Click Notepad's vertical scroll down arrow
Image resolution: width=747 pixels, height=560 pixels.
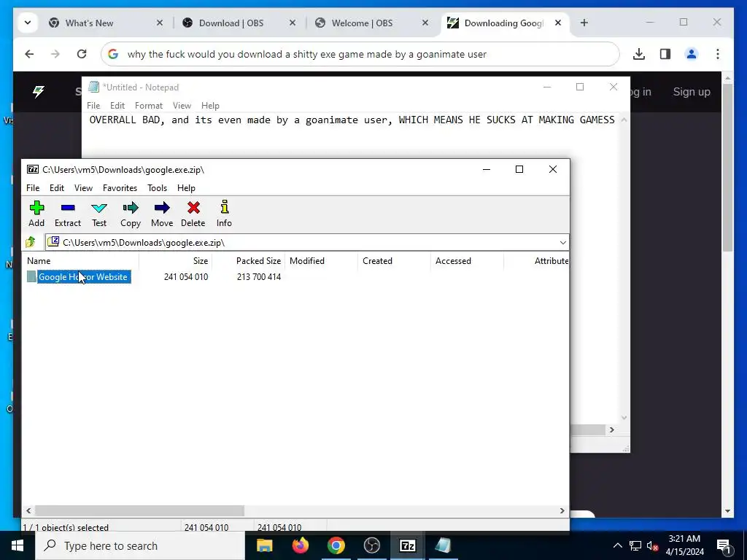pyautogui.click(x=624, y=418)
